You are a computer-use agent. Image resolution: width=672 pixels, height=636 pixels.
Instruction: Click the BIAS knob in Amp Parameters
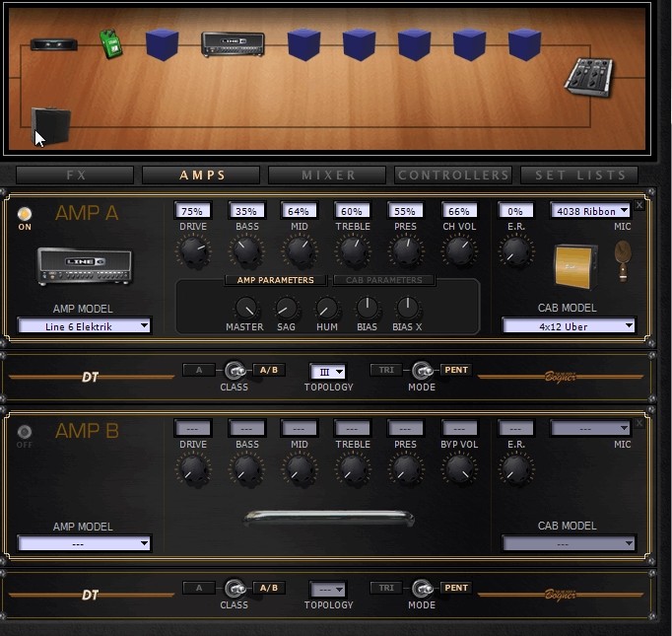pyautogui.click(x=368, y=307)
